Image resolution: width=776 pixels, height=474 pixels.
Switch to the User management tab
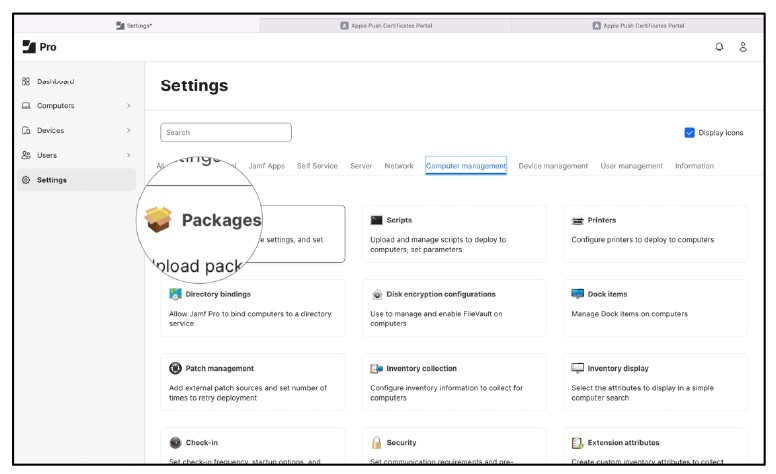click(631, 166)
